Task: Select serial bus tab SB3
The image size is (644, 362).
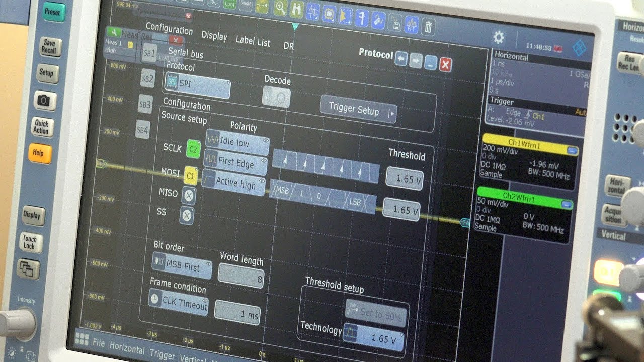Action: (145, 105)
